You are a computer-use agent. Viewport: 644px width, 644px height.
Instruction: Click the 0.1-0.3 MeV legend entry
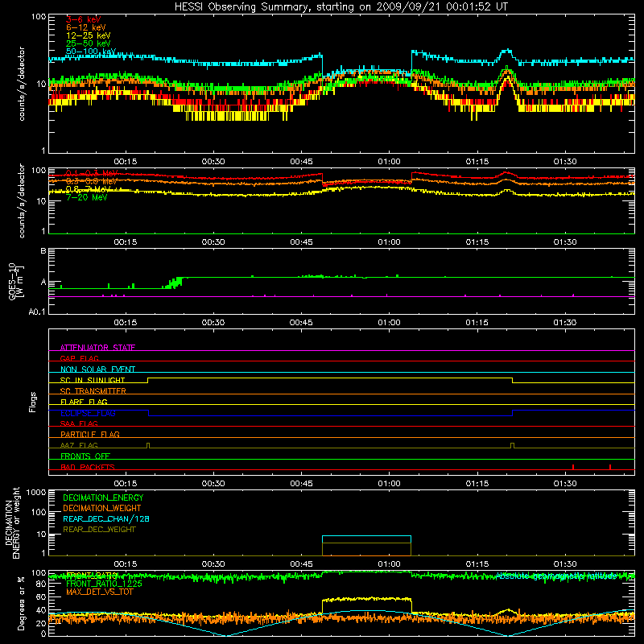click(92, 173)
